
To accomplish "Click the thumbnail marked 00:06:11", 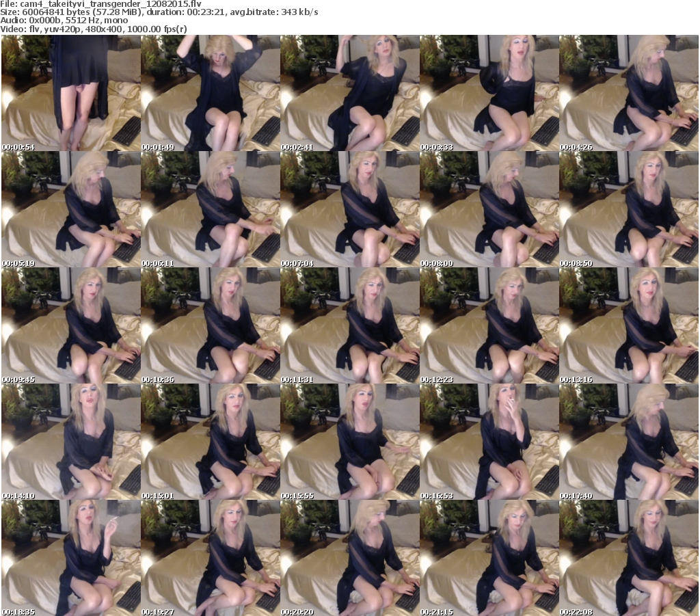I will (211, 209).
